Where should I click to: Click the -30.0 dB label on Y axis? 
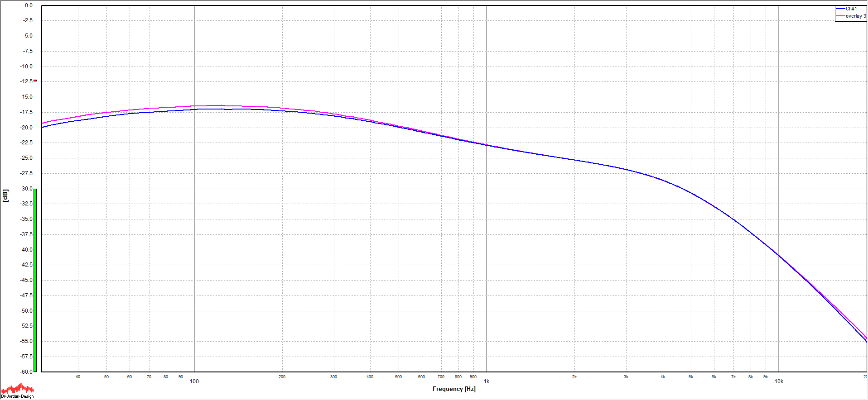pyautogui.click(x=26, y=189)
